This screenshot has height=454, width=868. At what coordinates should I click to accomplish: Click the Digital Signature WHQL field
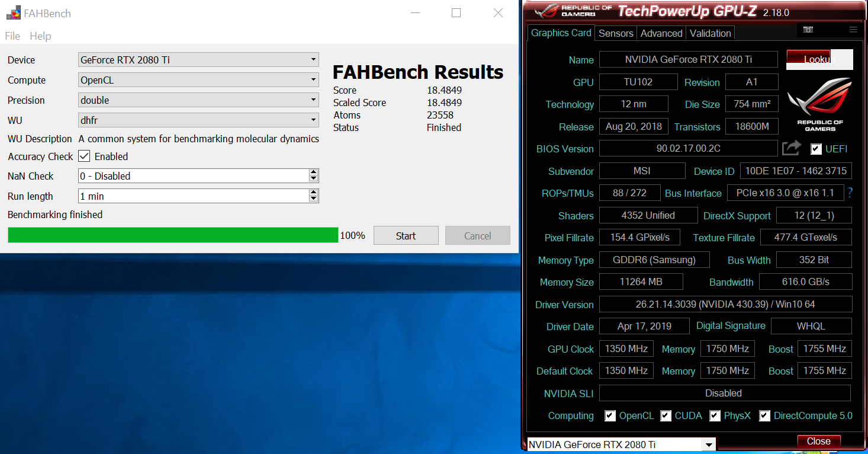coord(811,326)
